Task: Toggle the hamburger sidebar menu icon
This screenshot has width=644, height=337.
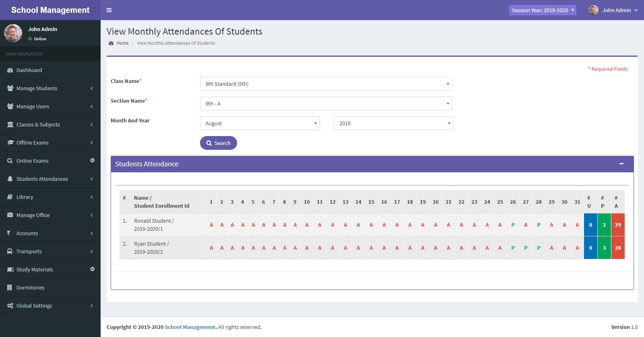Action: pos(109,10)
